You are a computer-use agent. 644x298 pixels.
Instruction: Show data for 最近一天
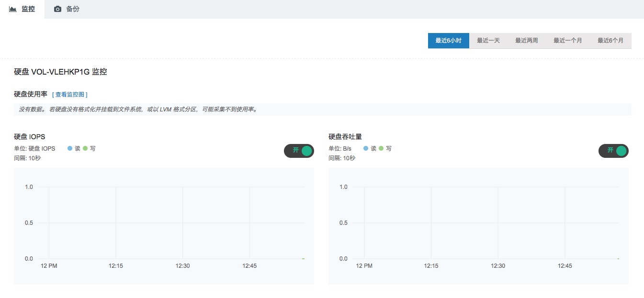488,41
